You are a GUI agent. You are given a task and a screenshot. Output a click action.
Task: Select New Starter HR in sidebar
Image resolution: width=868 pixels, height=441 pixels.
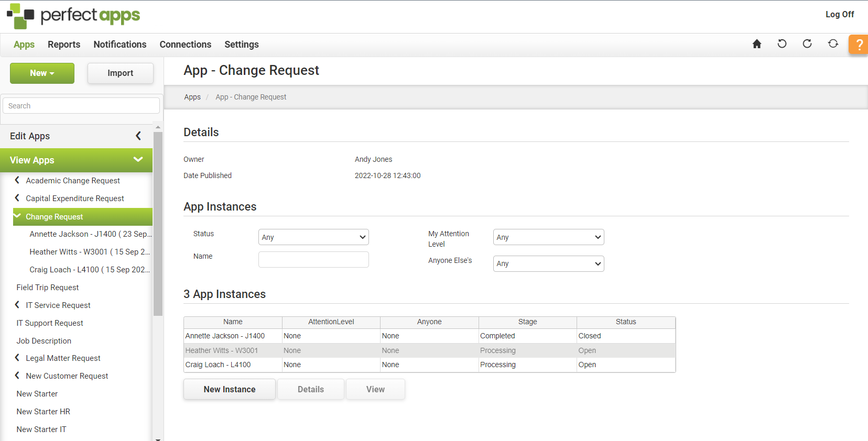pos(44,412)
